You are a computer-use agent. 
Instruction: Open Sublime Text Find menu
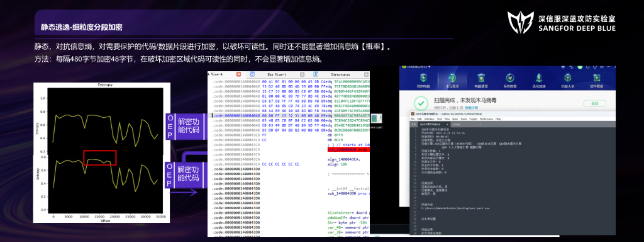click(x=440, y=119)
